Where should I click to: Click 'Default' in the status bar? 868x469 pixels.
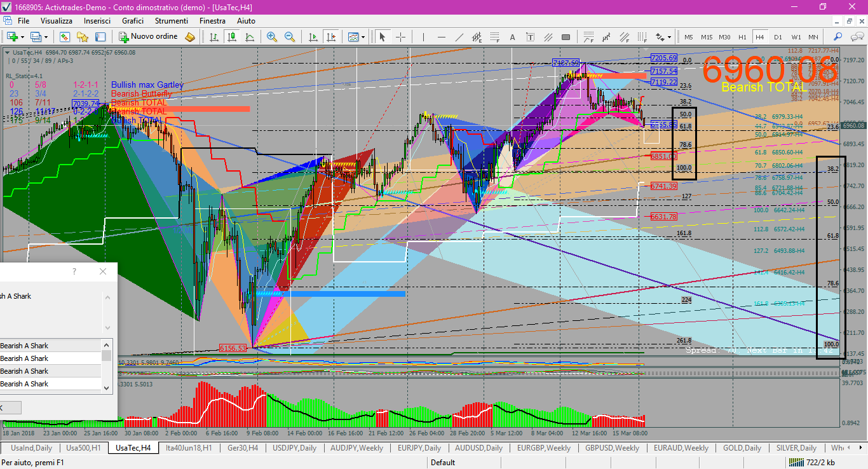(443, 463)
